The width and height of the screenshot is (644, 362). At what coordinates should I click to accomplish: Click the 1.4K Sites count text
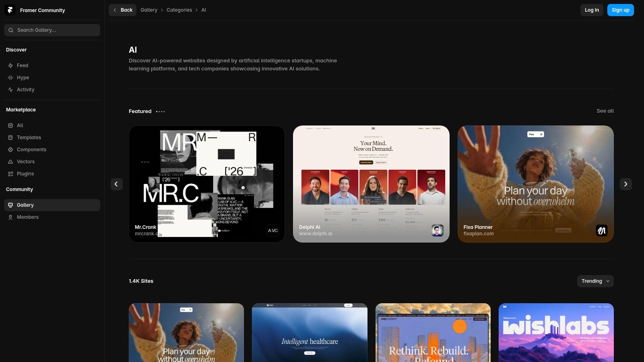pyautogui.click(x=141, y=281)
